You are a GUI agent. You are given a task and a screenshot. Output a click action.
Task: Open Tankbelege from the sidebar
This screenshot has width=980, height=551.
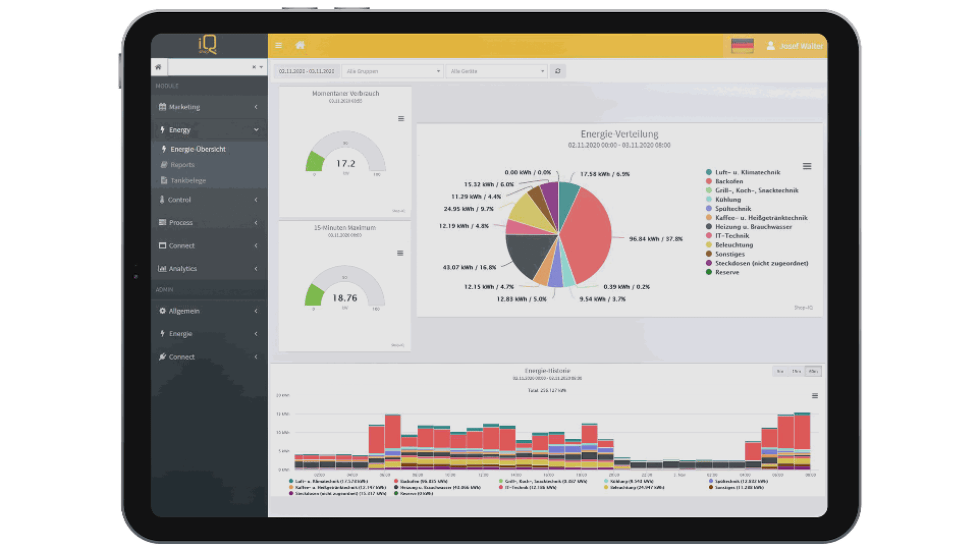pos(188,180)
